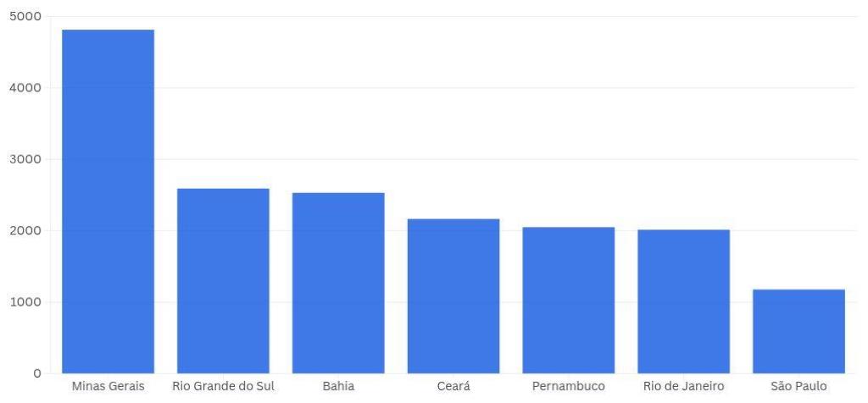Viewport: 868px width, 403px height.
Task: Select the Rio Grande do Sul bar
Action: coord(223,280)
